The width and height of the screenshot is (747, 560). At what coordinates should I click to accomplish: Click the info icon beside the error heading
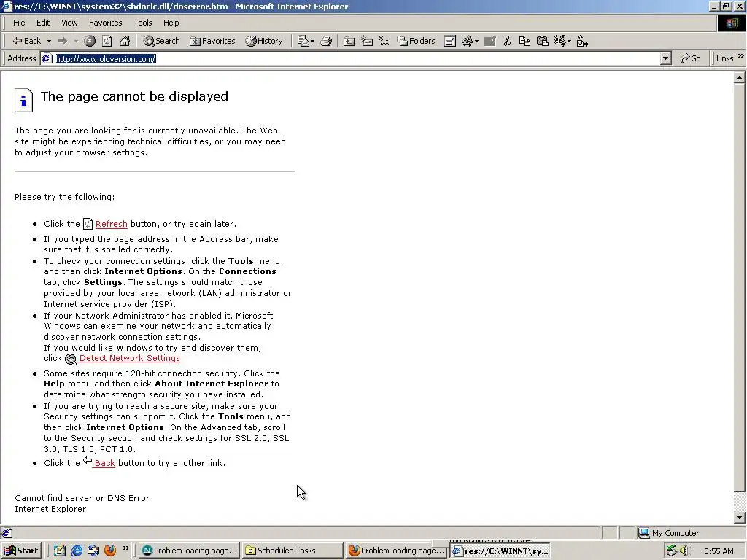pyautogui.click(x=23, y=100)
